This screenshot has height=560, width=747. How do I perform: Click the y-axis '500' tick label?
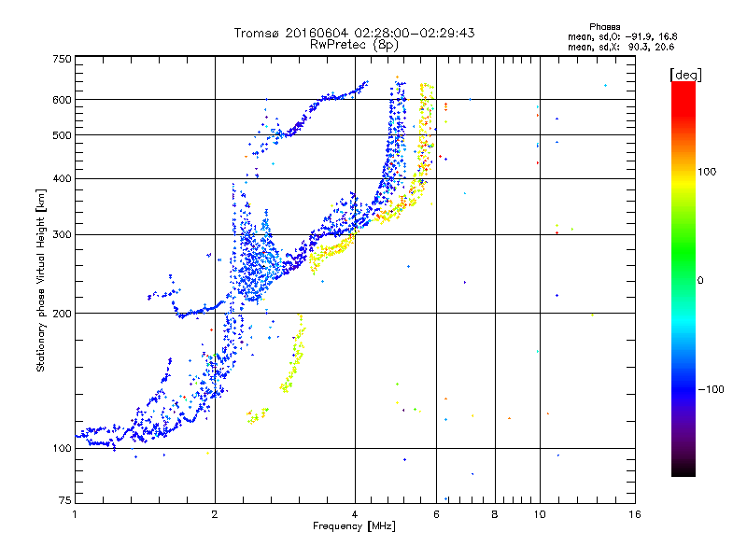63,135
